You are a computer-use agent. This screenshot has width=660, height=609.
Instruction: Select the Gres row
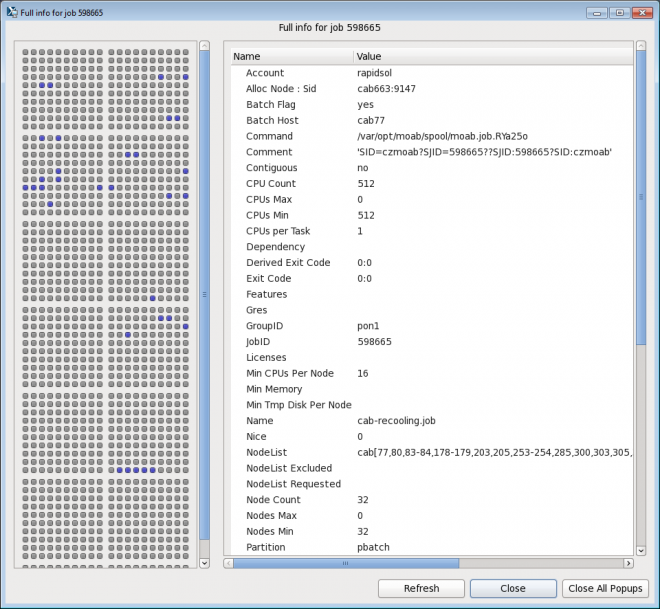tap(432, 310)
